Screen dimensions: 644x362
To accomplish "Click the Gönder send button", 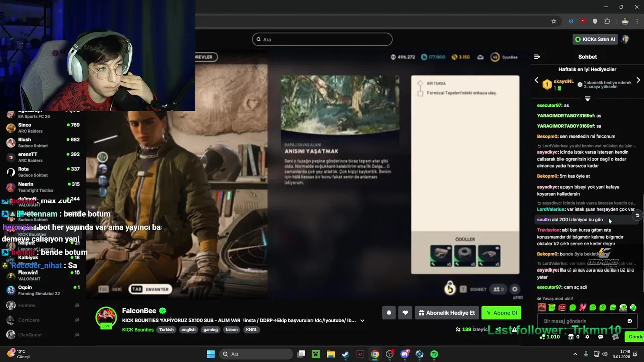I will tap(635, 337).
